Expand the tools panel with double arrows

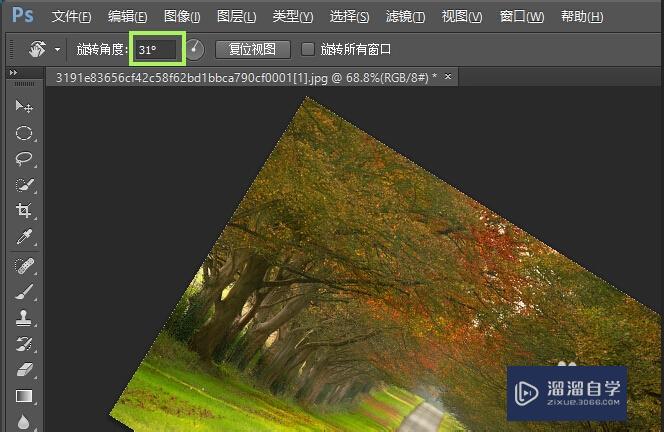click(14, 73)
